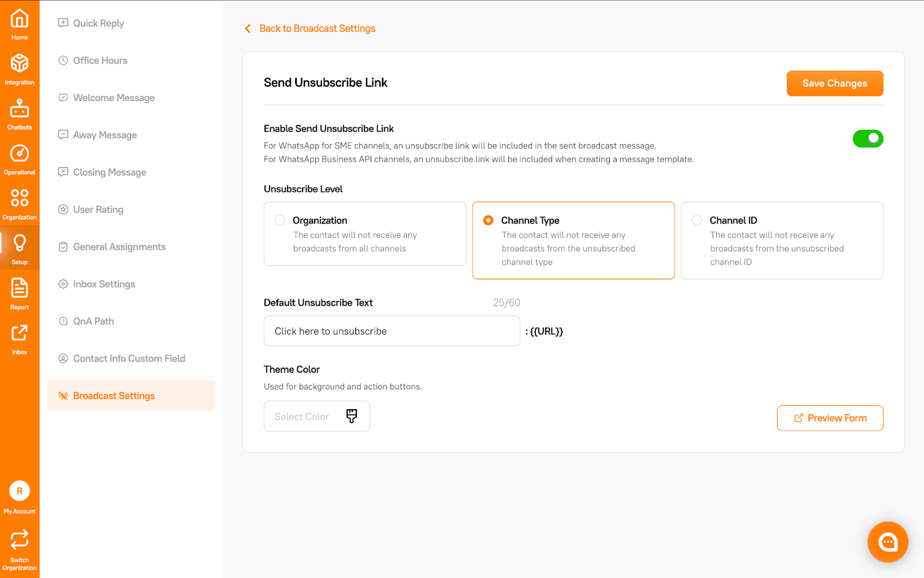
Task: Click the Quick Reply icon
Action: [x=64, y=23]
